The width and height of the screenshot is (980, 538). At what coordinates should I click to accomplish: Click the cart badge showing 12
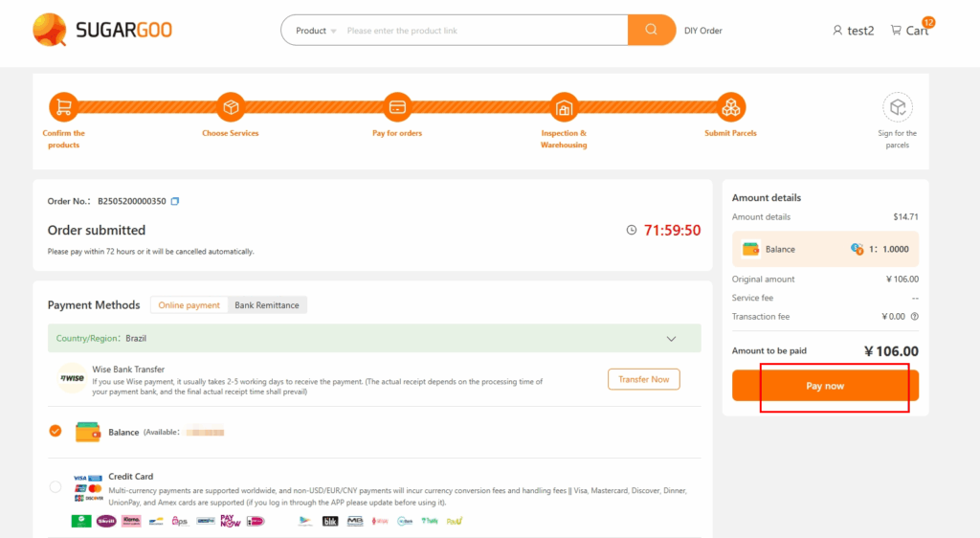pos(928,22)
